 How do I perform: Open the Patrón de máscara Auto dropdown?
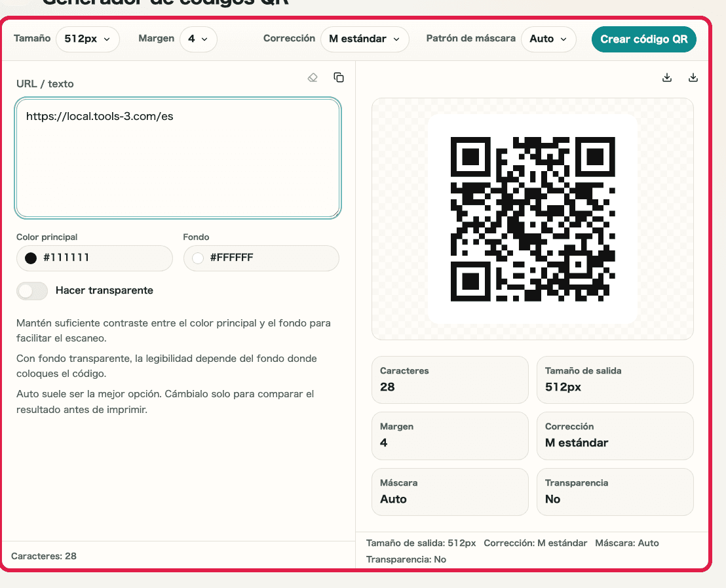[x=548, y=39]
